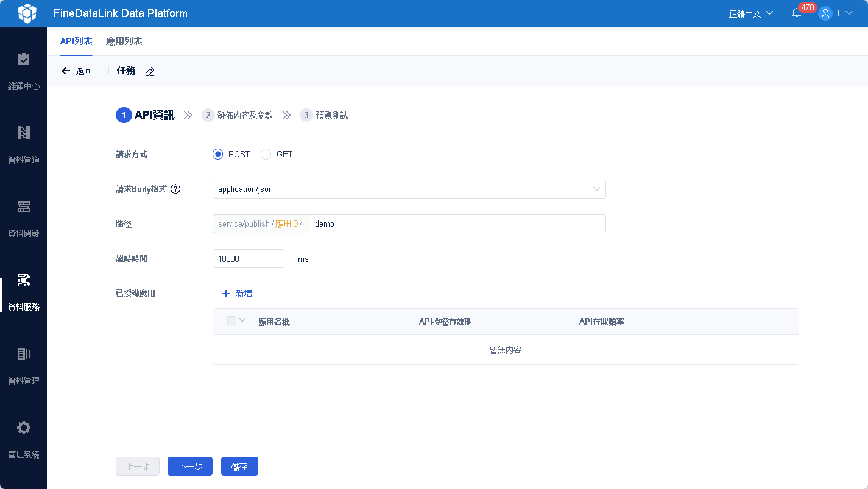The height and width of the screenshot is (489, 868).
Task: Switch to the 應用列表 tab
Action: (x=124, y=41)
